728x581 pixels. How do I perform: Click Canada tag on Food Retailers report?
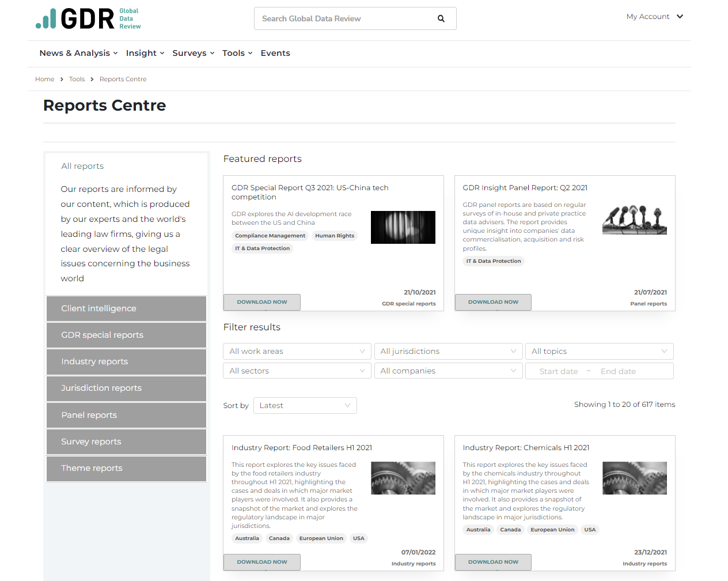(x=279, y=538)
